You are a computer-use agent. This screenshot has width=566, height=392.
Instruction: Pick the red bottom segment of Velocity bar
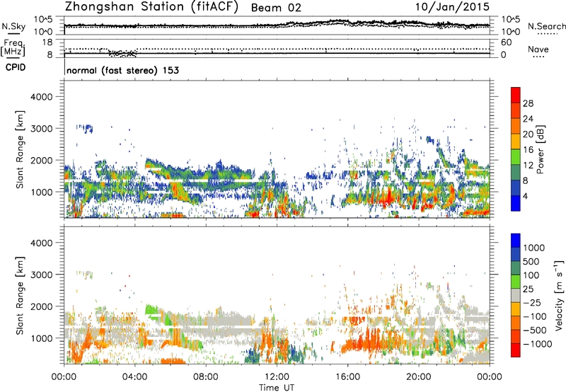516,350
